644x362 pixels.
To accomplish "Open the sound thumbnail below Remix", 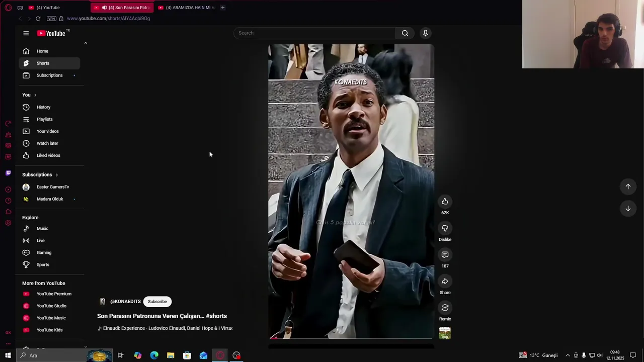I will (445, 333).
